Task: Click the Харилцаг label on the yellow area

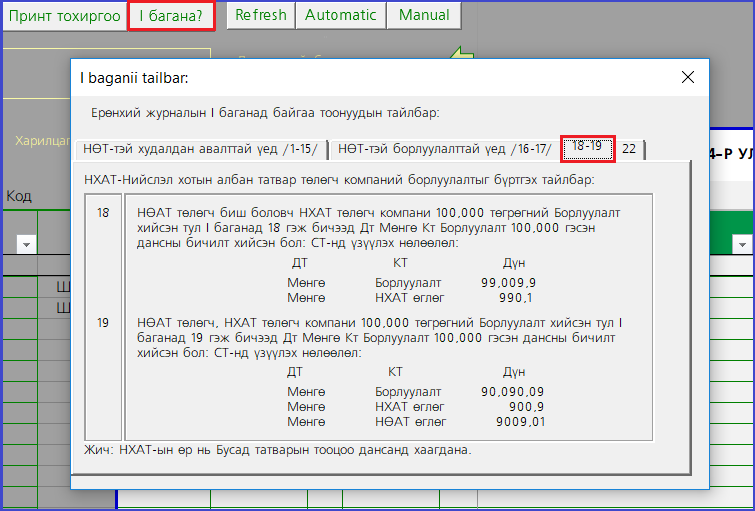Action: point(42,141)
